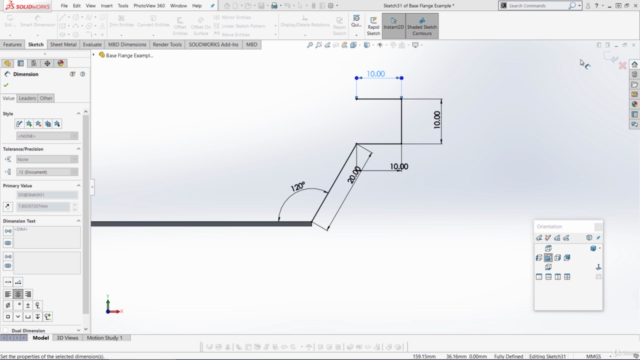640x360 pixels.
Task: Open SolidWorks Resources home icon in task pane
Action: coord(634,64)
